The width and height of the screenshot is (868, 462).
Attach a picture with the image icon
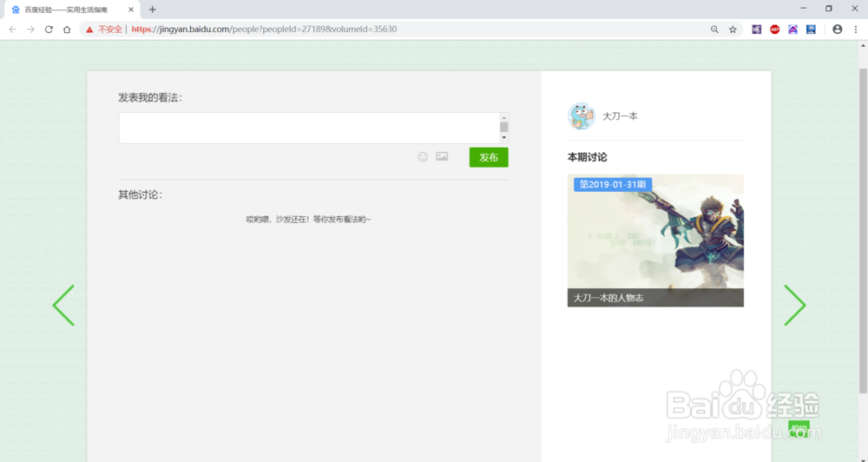(x=442, y=157)
